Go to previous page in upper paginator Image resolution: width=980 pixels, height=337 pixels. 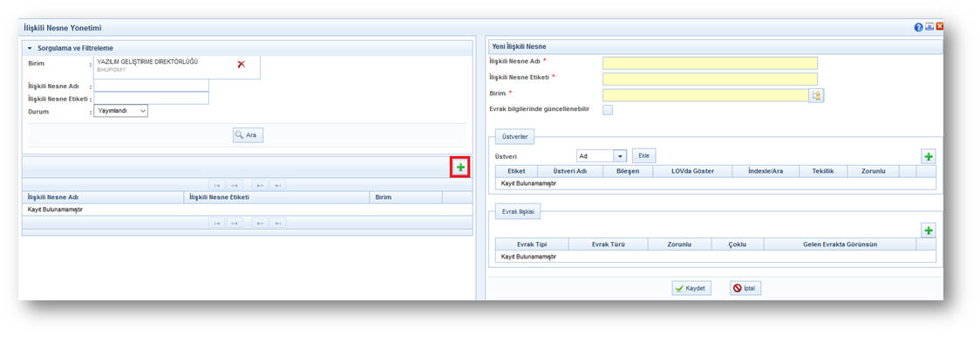[x=235, y=185]
